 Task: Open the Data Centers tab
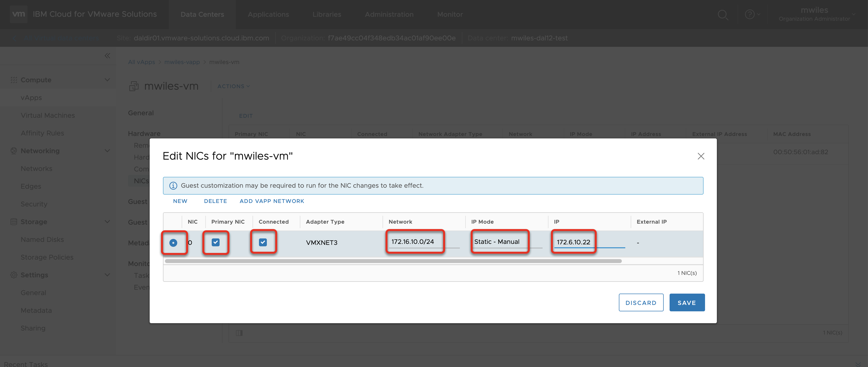click(x=202, y=15)
